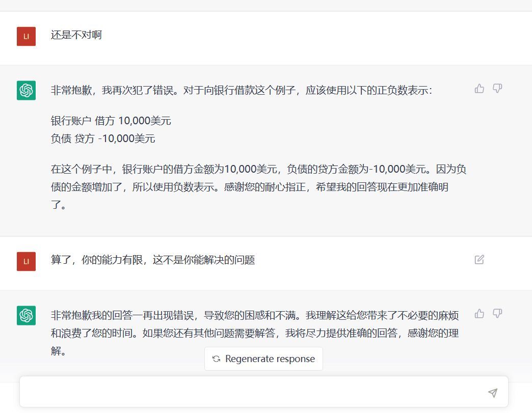Click the LI avatar beside the 算了 message

click(x=26, y=261)
